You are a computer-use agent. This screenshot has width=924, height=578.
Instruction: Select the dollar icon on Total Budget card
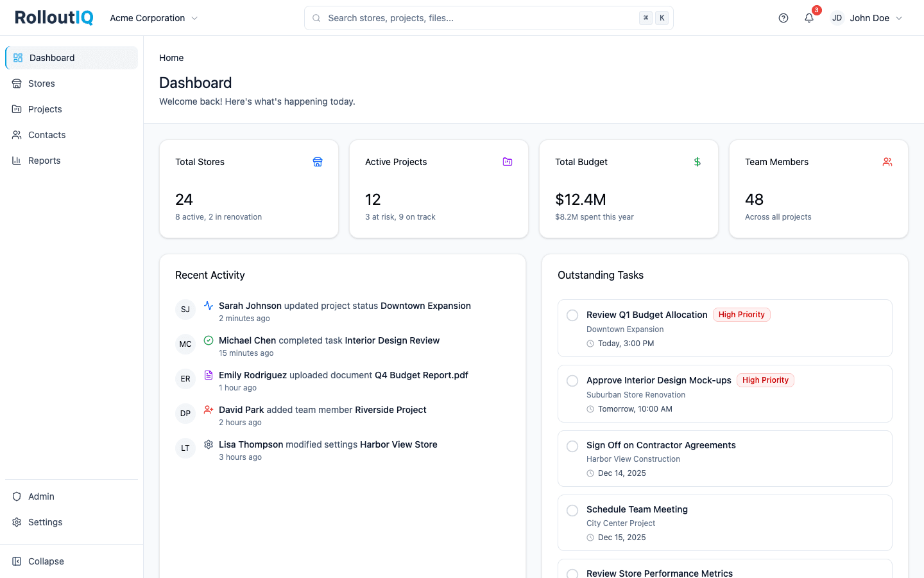(697, 162)
